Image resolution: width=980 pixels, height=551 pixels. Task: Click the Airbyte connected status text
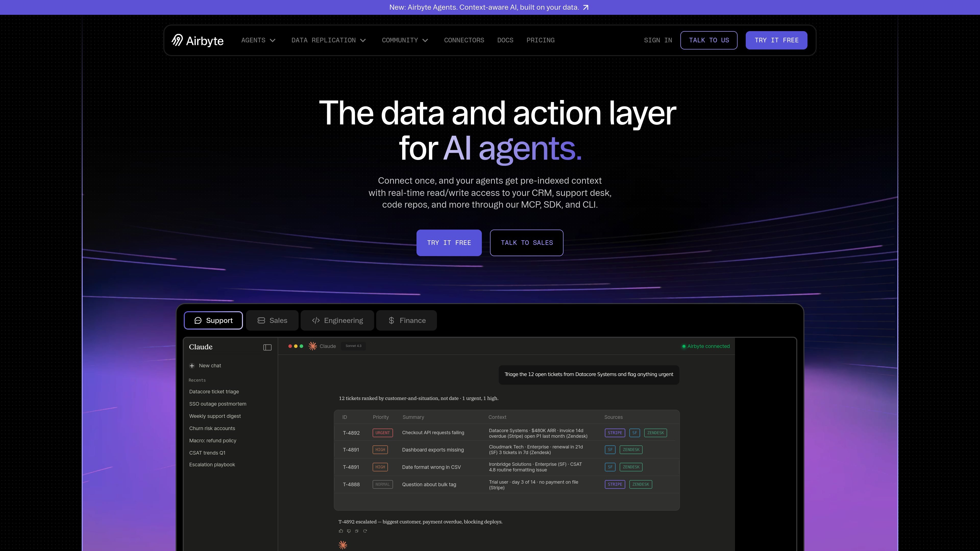[708, 346]
